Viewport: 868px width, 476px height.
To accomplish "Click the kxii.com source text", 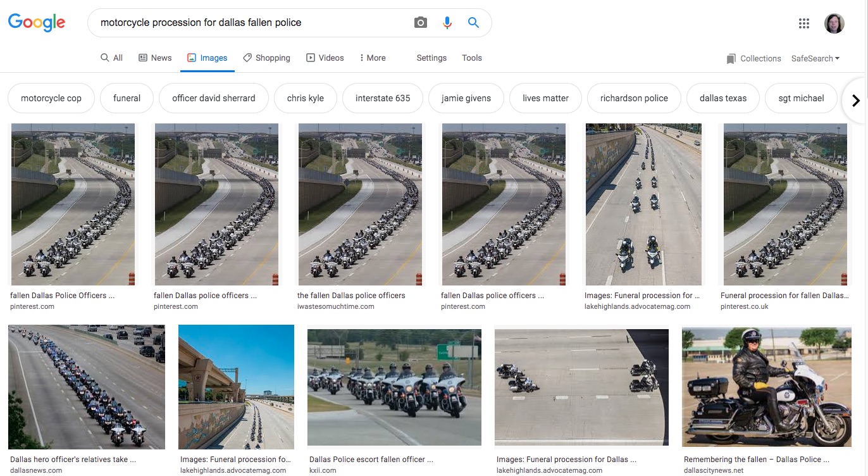I will pos(323,470).
